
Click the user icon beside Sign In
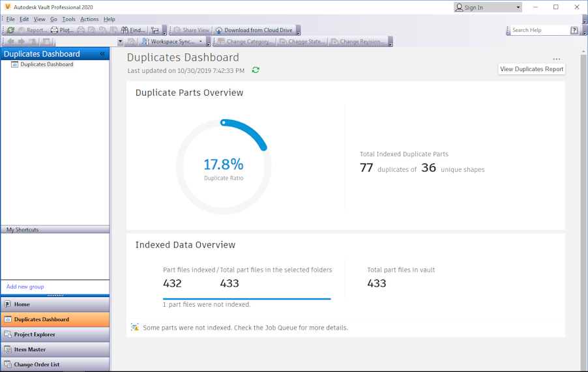[x=460, y=7]
